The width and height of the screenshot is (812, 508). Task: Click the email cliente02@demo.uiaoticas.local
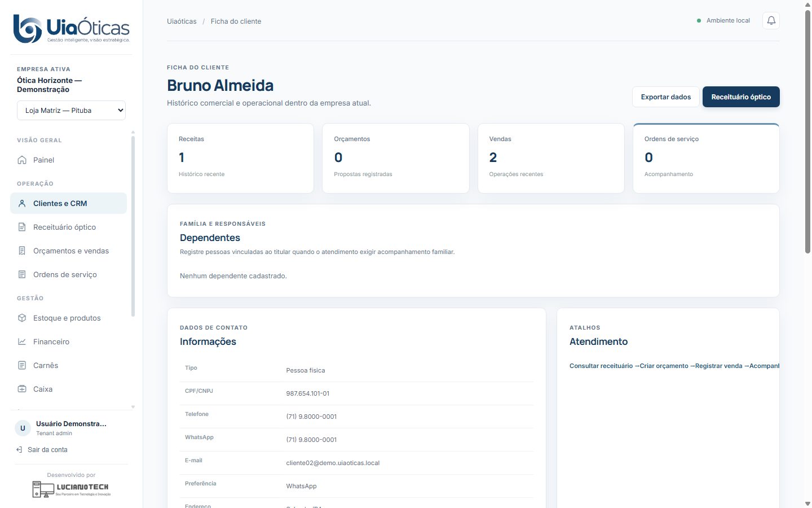[333, 463]
